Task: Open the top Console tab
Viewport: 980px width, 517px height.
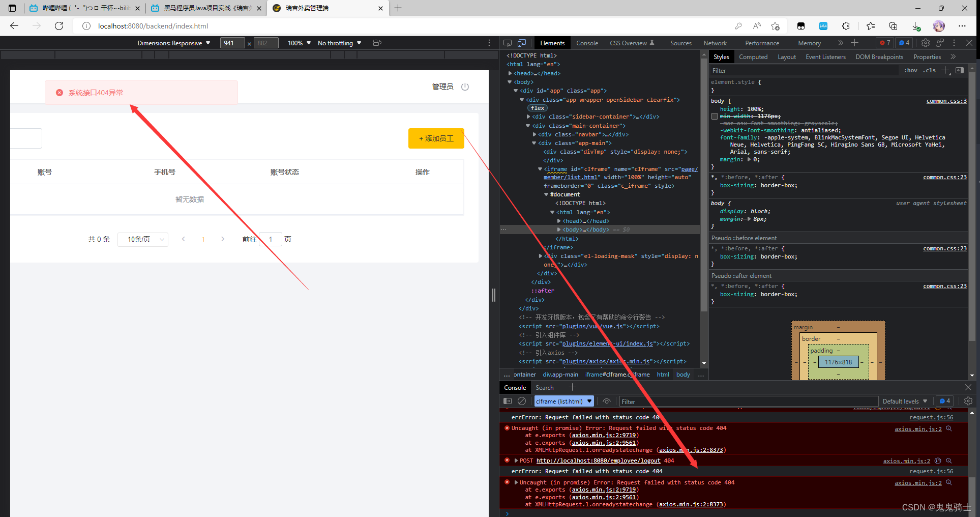Action: (587, 43)
